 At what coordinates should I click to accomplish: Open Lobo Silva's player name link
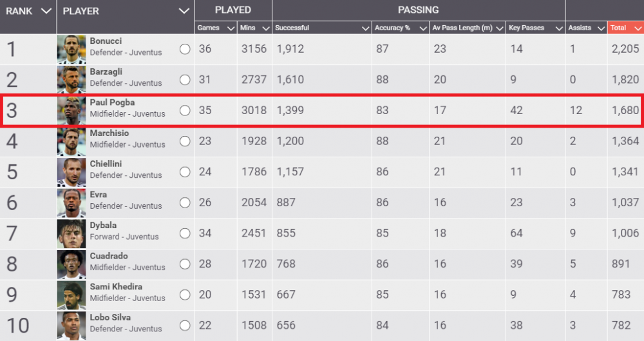111,317
